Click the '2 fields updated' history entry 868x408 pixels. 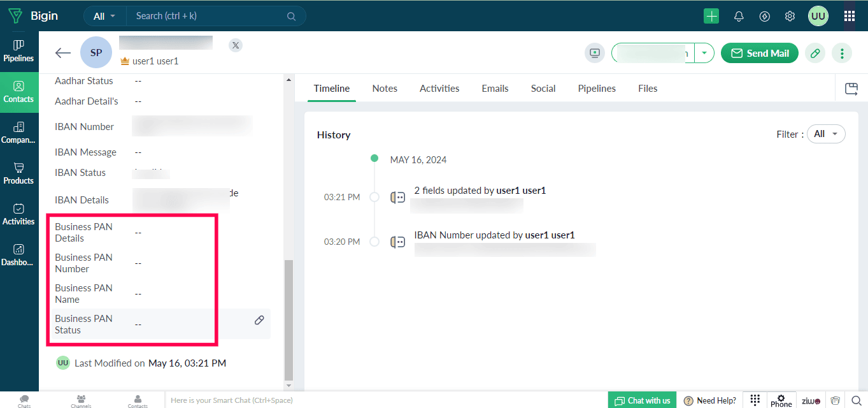click(480, 190)
